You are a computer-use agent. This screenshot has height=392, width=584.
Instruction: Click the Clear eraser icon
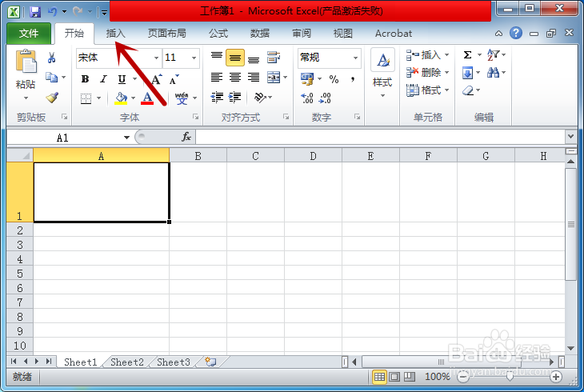coord(468,90)
